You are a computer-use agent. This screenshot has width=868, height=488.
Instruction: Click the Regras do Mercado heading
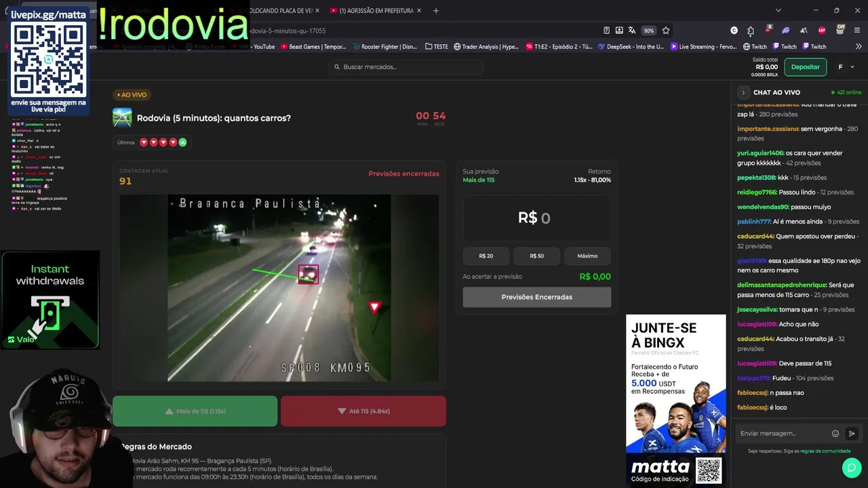click(x=157, y=447)
